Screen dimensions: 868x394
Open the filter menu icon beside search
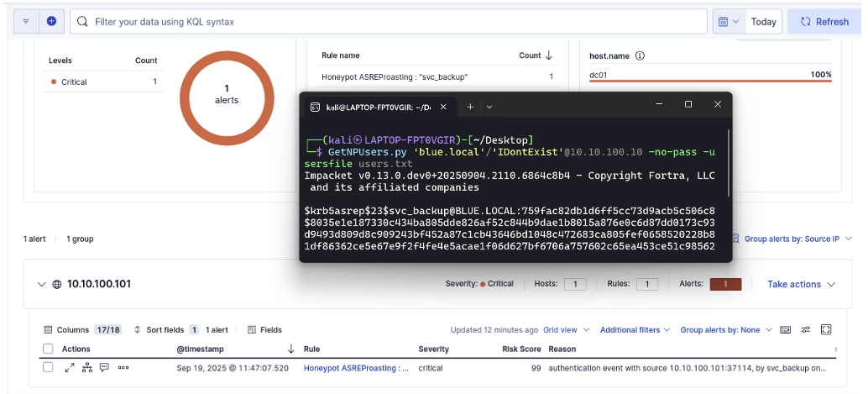tap(26, 21)
